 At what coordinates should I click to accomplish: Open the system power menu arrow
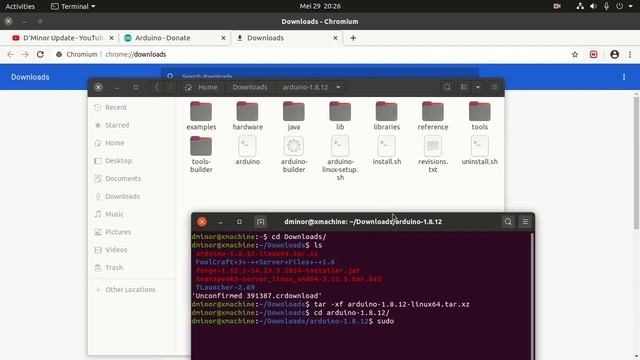click(x=630, y=6)
